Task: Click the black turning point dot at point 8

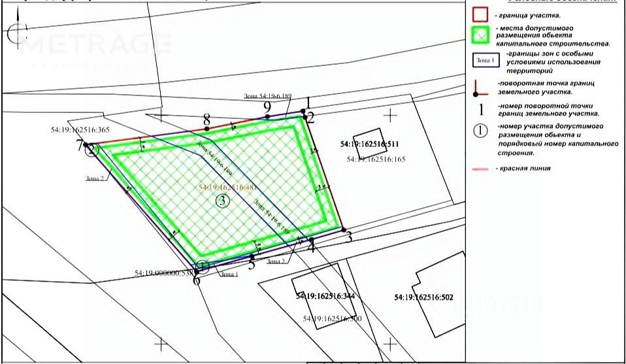Action: pyautogui.click(x=206, y=129)
